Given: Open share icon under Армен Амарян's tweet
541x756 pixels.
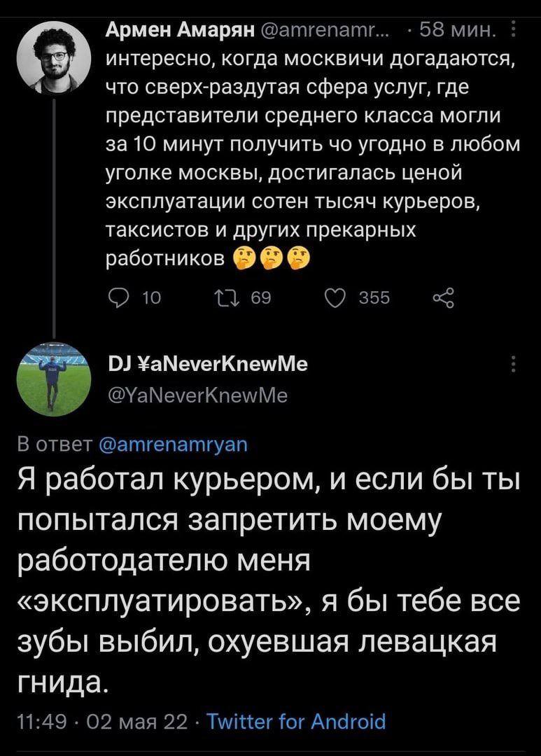Looking at the screenshot, I should pyautogui.click(x=444, y=298).
